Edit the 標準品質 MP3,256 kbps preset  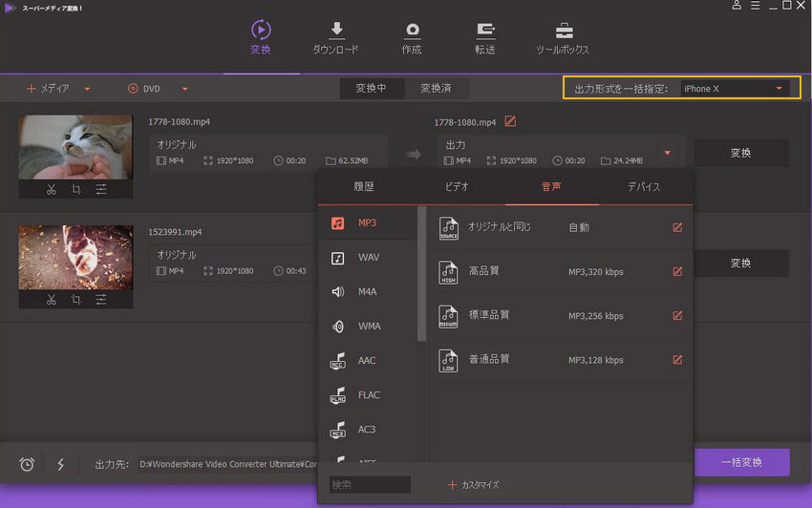tap(677, 315)
